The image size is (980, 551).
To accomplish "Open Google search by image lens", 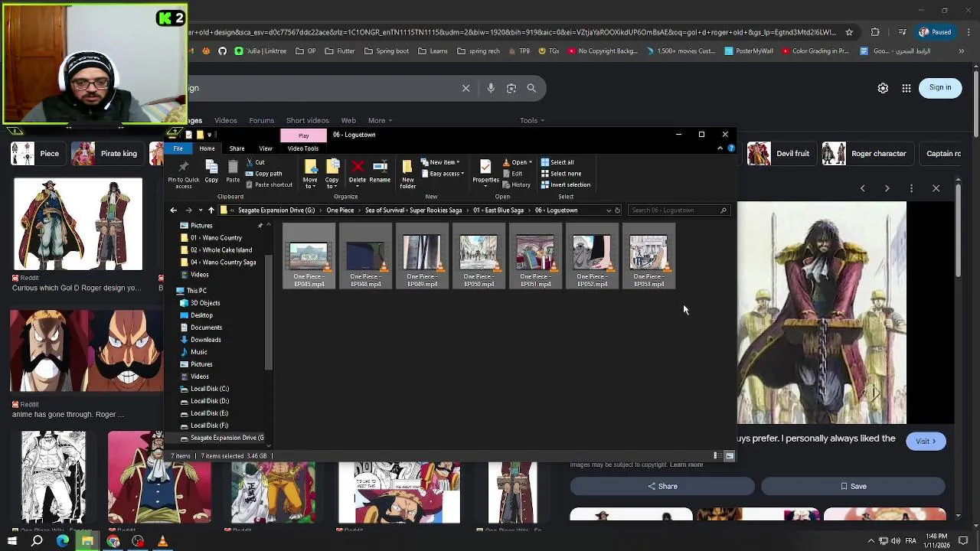I will pyautogui.click(x=511, y=88).
